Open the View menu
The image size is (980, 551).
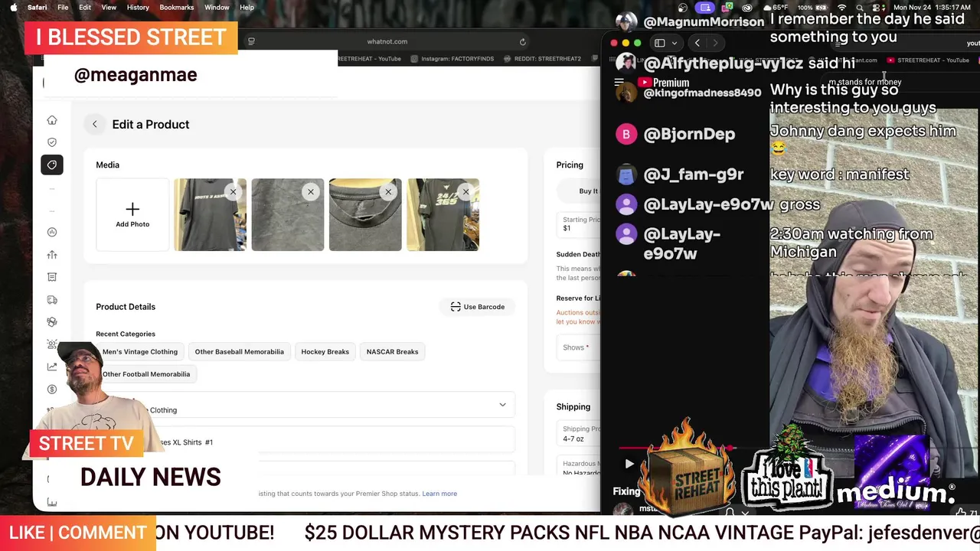(109, 7)
